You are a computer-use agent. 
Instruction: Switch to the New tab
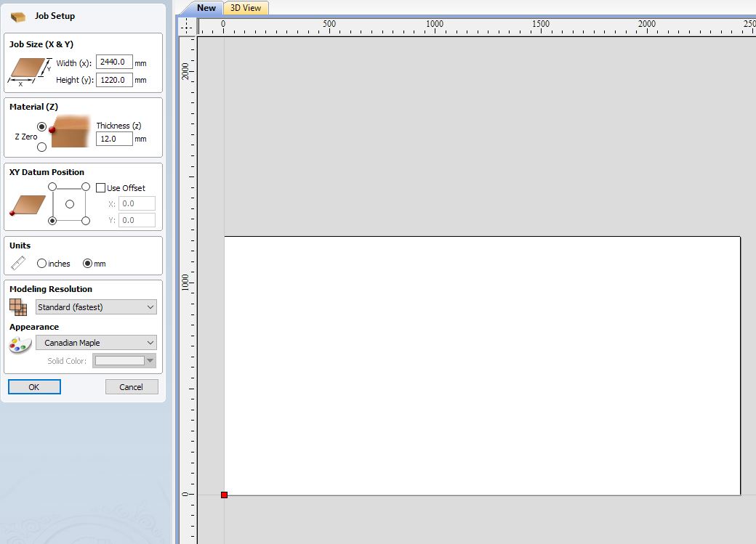coord(206,8)
